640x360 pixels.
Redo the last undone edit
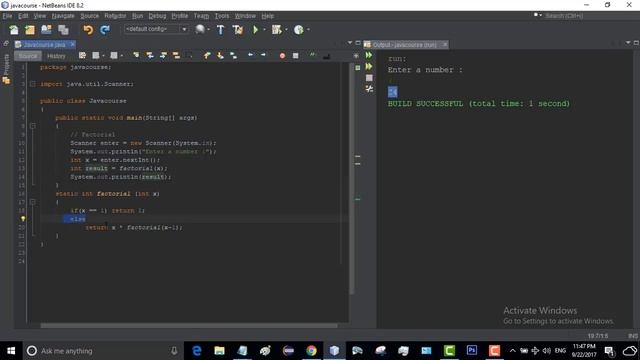pos(105,30)
